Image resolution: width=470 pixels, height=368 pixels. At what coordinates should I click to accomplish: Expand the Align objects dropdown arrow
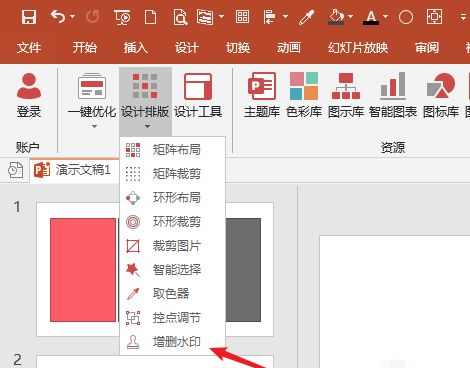tap(285, 16)
